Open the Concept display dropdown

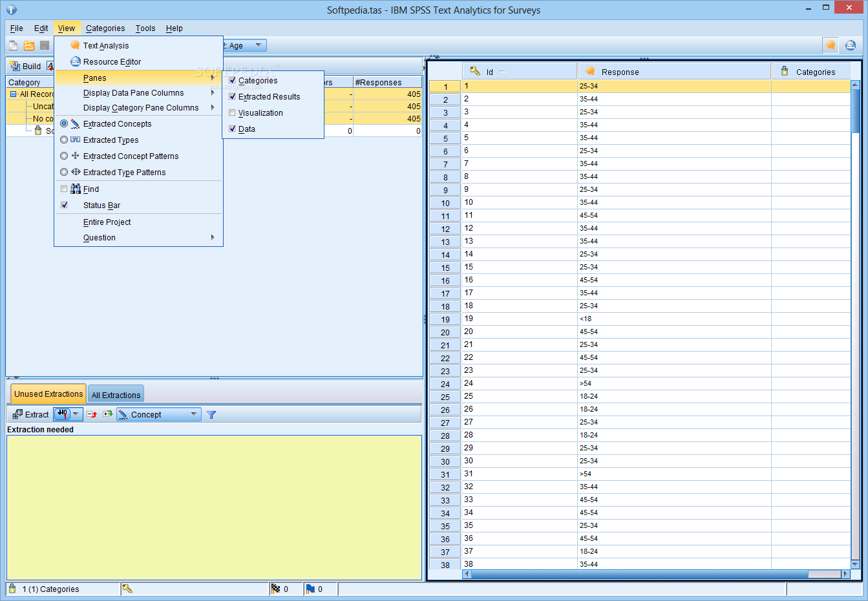[x=159, y=414]
